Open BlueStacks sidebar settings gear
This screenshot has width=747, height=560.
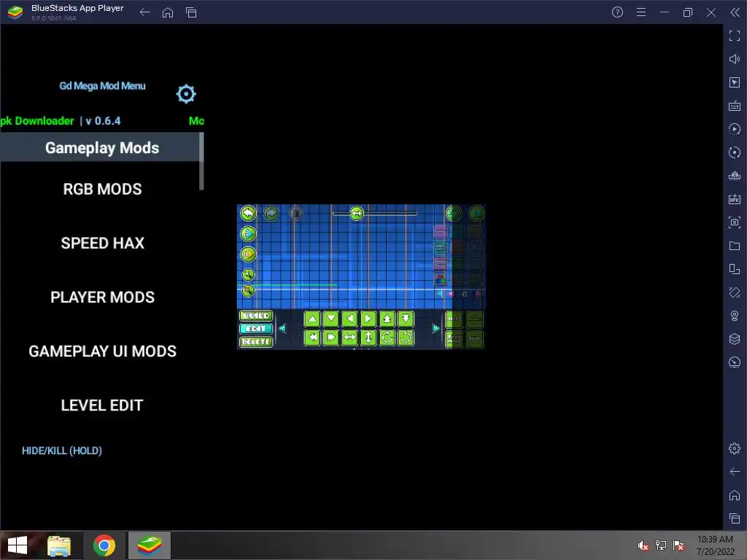tap(735, 448)
